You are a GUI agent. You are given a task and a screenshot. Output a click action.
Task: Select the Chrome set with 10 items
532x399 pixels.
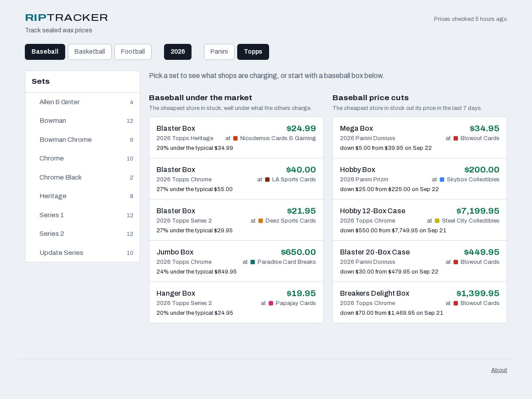pos(82,158)
